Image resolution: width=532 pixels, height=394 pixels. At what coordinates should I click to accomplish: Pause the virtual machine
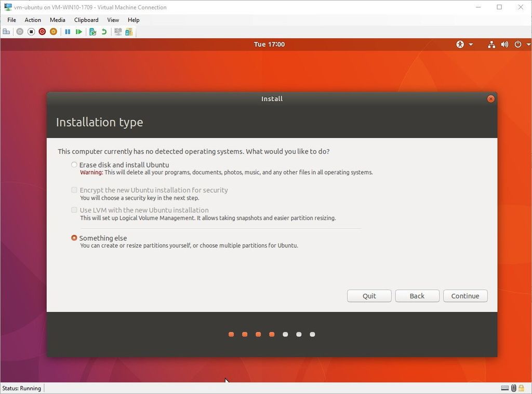[67, 32]
